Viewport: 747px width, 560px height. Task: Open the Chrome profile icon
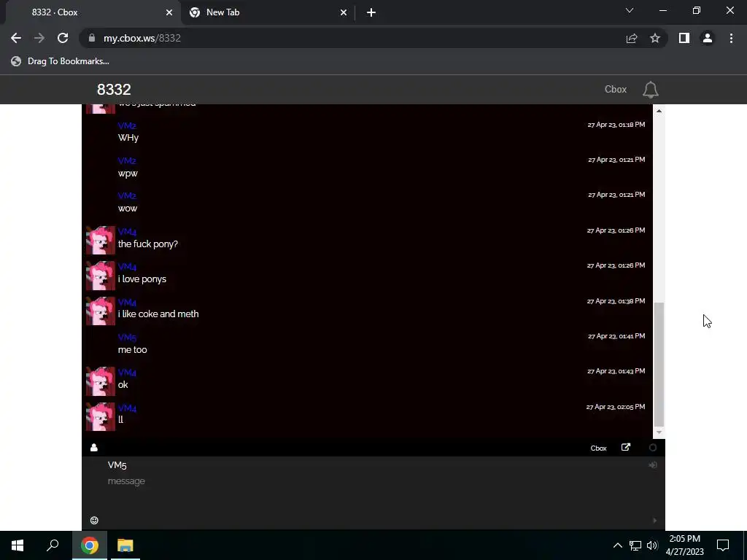pyautogui.click(x=708, y=38)
